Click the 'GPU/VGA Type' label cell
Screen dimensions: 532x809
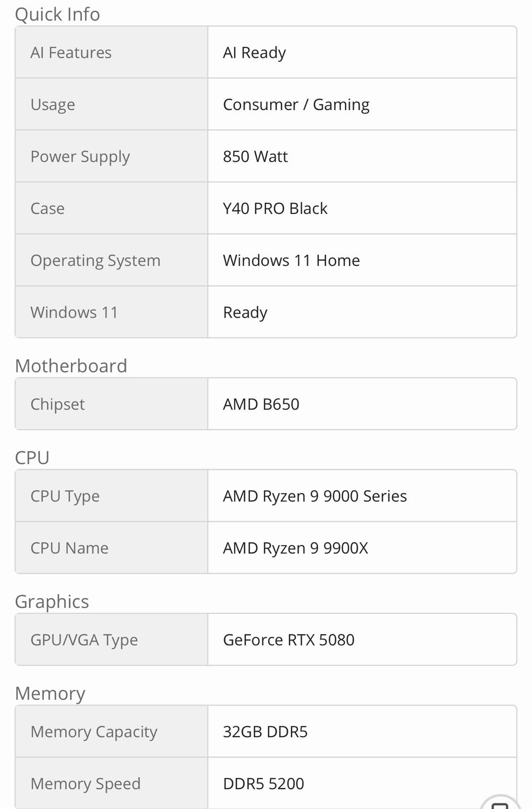coord(111,640)
